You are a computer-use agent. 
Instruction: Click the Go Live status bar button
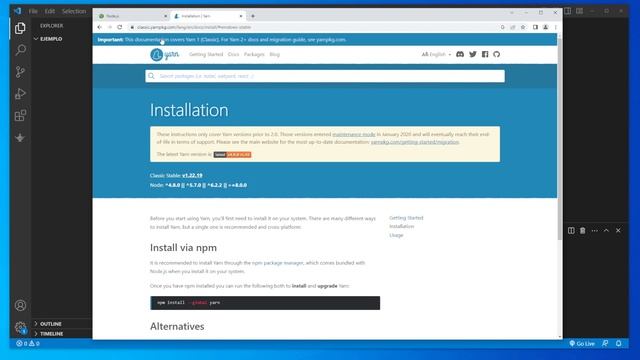(x=582, y=344)
